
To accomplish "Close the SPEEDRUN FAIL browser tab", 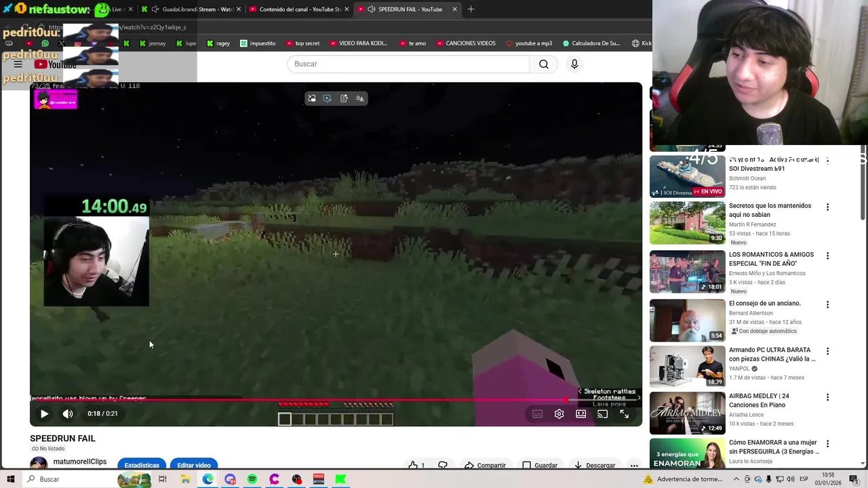I will point(454,9).
